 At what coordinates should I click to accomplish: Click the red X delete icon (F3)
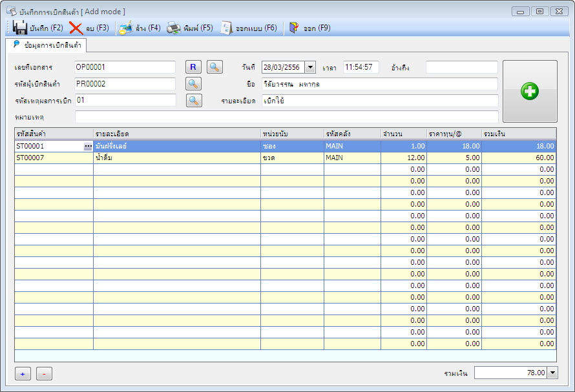point(76,28)
